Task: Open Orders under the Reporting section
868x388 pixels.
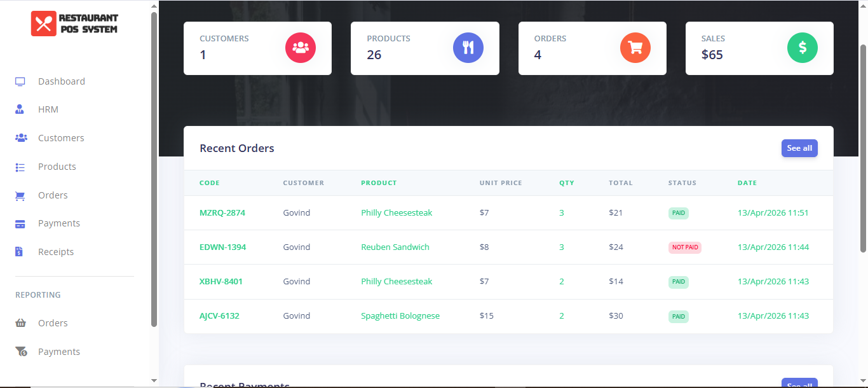Action: tap(53, 323)
